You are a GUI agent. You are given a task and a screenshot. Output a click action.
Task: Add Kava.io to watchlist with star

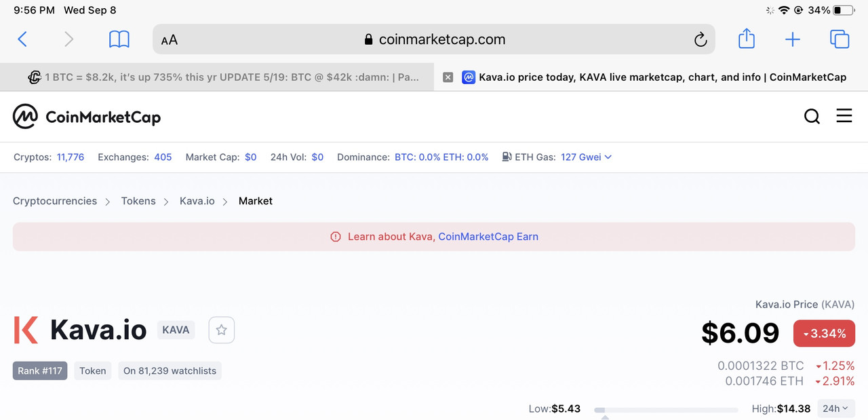pyautogui.click(x=221, y=330)
